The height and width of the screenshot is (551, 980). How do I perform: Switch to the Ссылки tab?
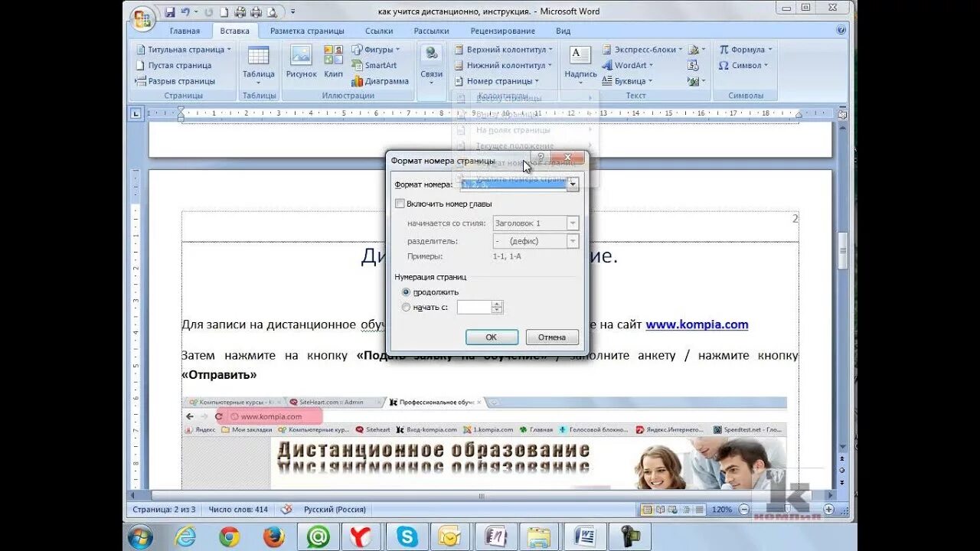379,31
